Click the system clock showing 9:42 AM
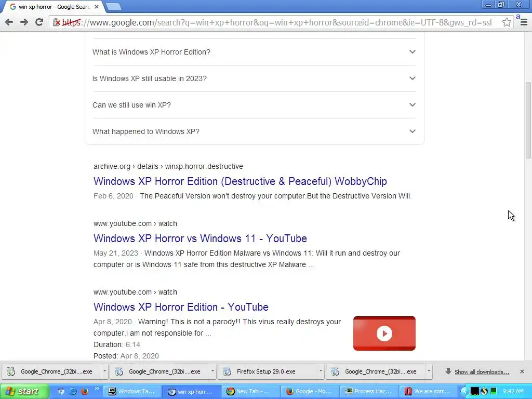532x399 pixels. (513, 392)
